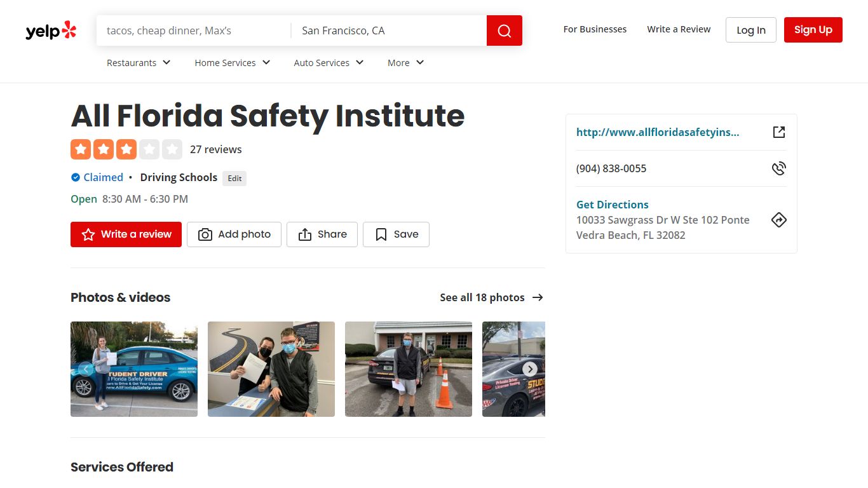Screen dimensions: 868x488
Task: Open the external website link icon
Action: click(779, 132)
